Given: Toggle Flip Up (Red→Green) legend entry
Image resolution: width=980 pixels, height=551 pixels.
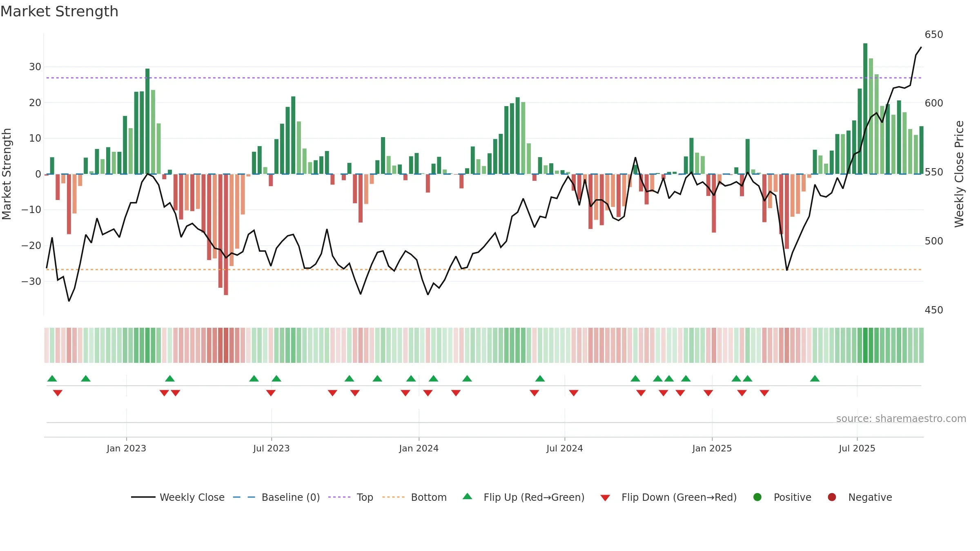Looking at the screenshot, I should 523,497.
